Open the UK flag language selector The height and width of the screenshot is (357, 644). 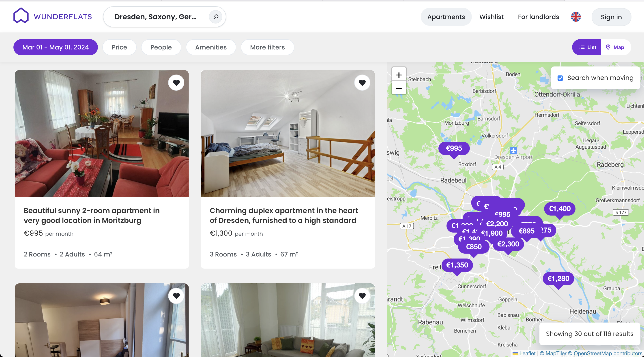(575, 17)
